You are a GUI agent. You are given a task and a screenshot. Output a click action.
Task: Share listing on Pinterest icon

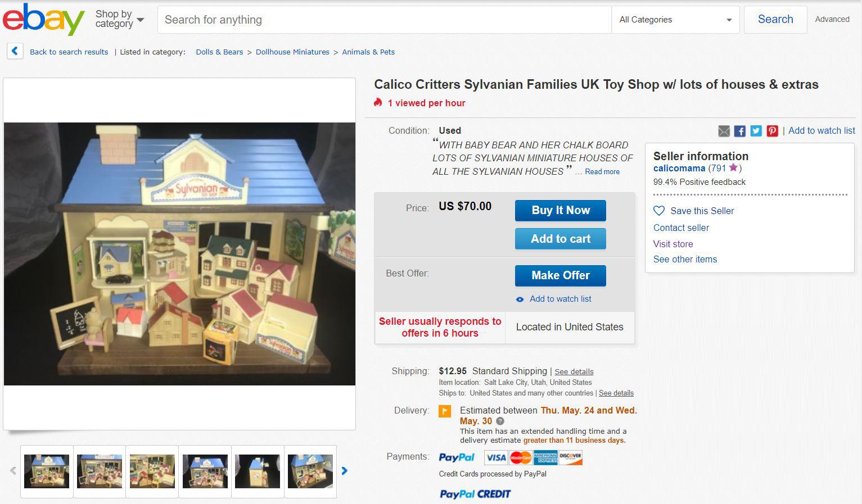[x=773, y=131]
